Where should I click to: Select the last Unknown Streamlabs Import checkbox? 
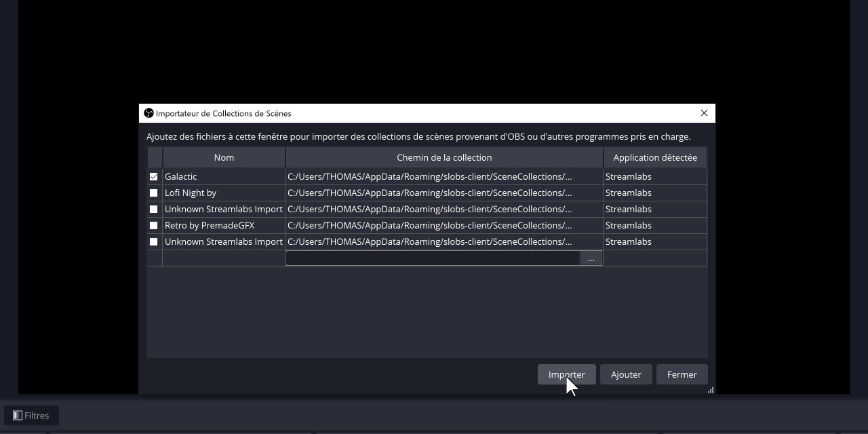tap(154, 242)
